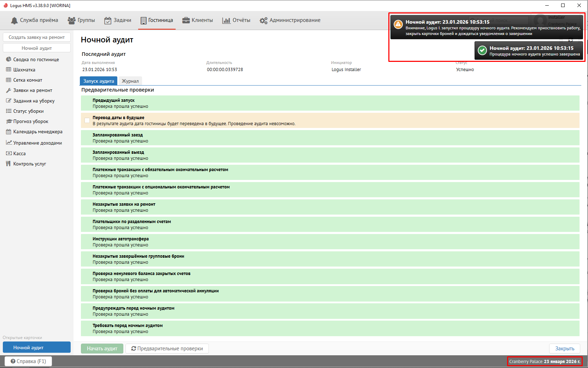Open the Отчёты menu
The height and width of the screenshot is (368, 588).
[236, 20]
